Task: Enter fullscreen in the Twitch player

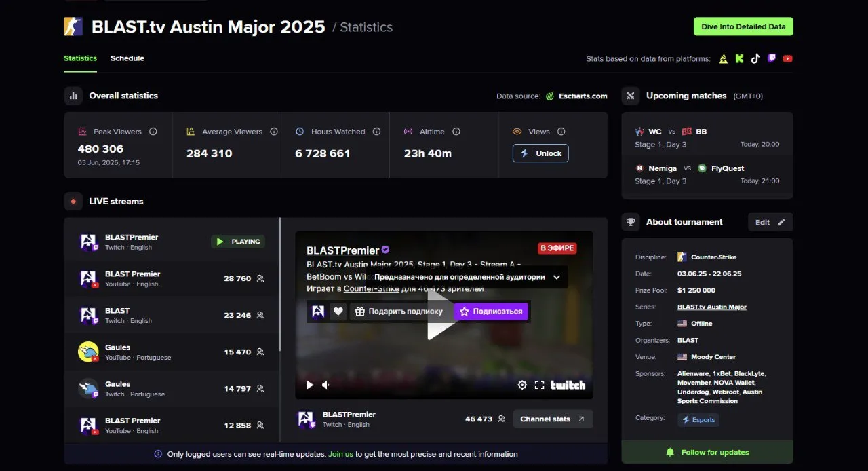Action: pyautogui.click(x=540, y=385)
